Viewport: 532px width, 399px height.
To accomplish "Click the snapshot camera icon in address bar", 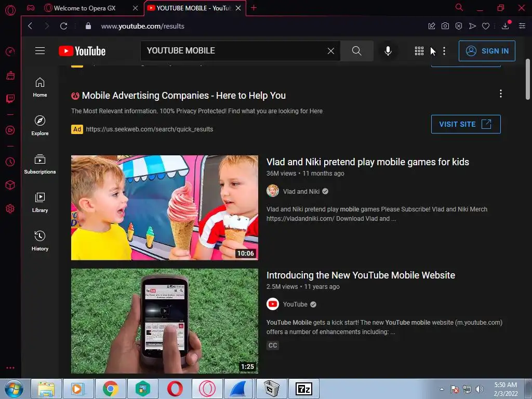I will [x=445, y=26].
